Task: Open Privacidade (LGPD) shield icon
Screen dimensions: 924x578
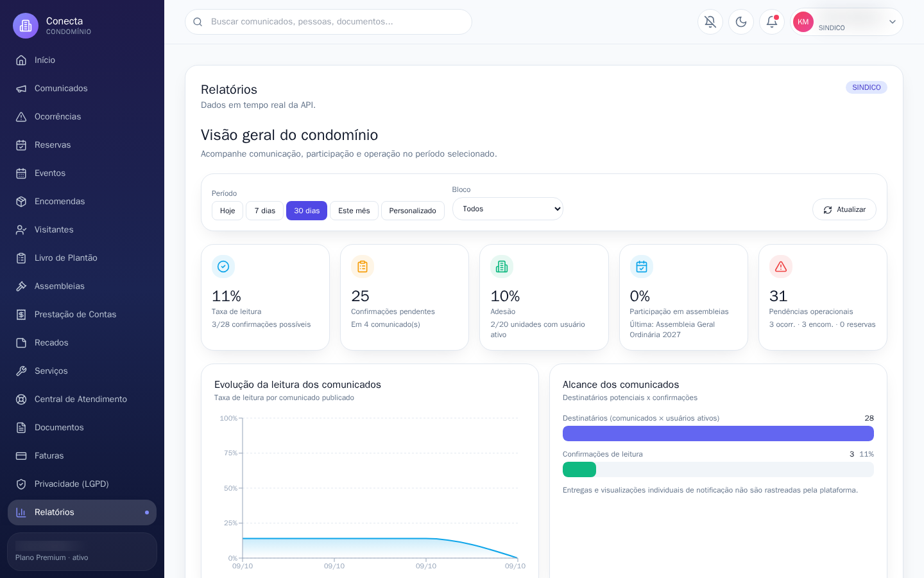Action: coord(21,484)
